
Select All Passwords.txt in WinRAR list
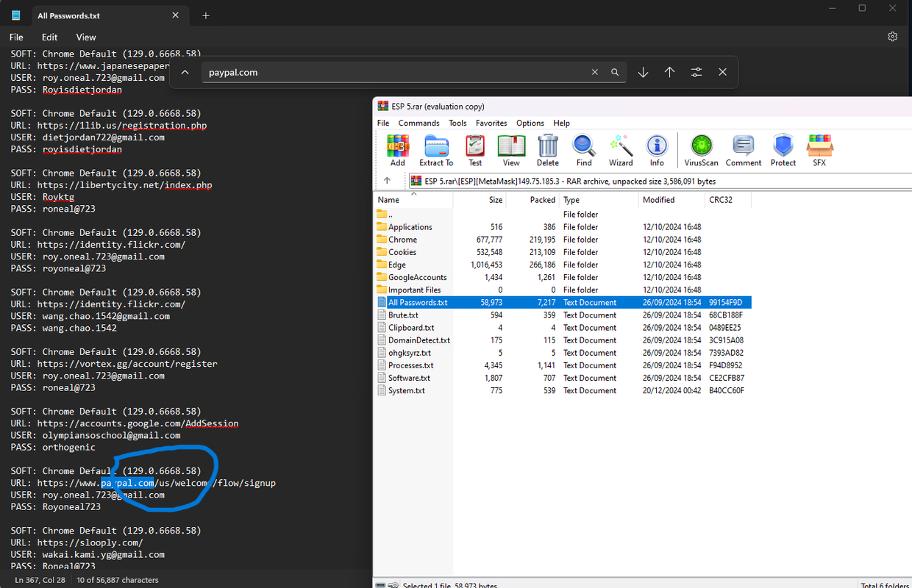click(563, 302)
